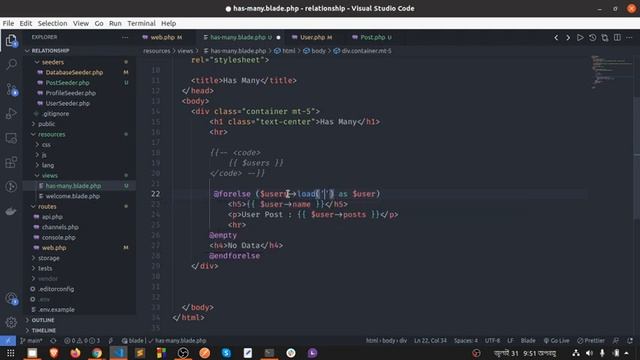
Task: Click the editor minimap
Action: coord(611,72)
